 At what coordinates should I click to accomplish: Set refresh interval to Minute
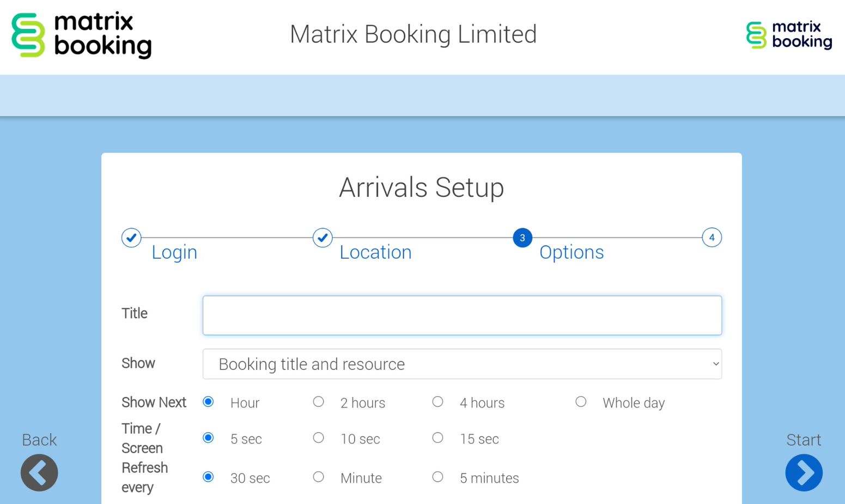319,477
